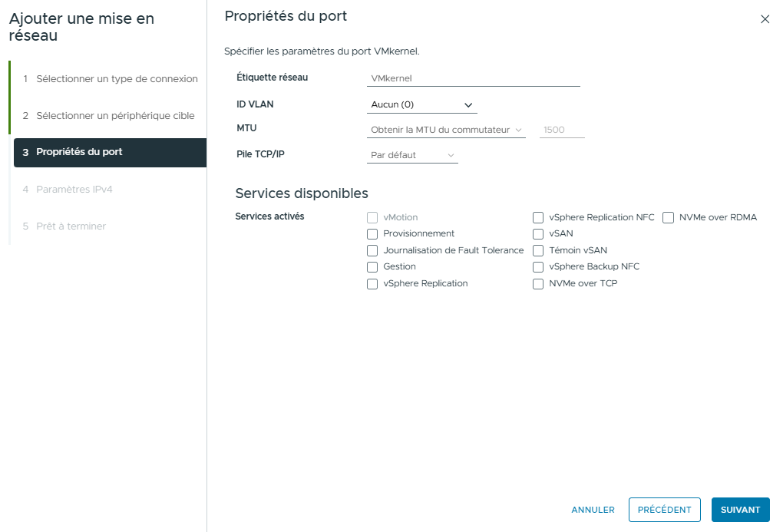This screenshot has height=532, width=783.
Task: Open the Pile TCP/IP dropdown
Action: click(x=412, y=154)
